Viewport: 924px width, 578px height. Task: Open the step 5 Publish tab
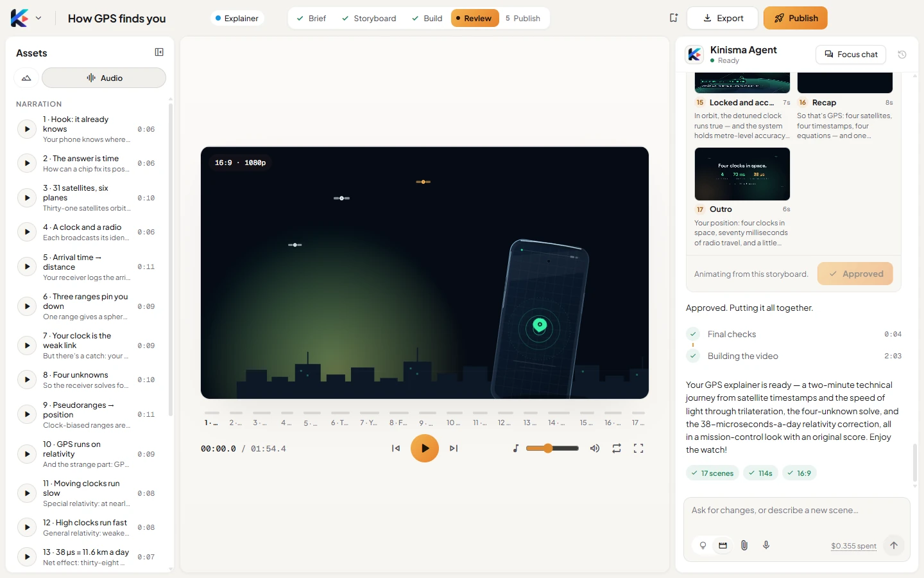[523, 18]
